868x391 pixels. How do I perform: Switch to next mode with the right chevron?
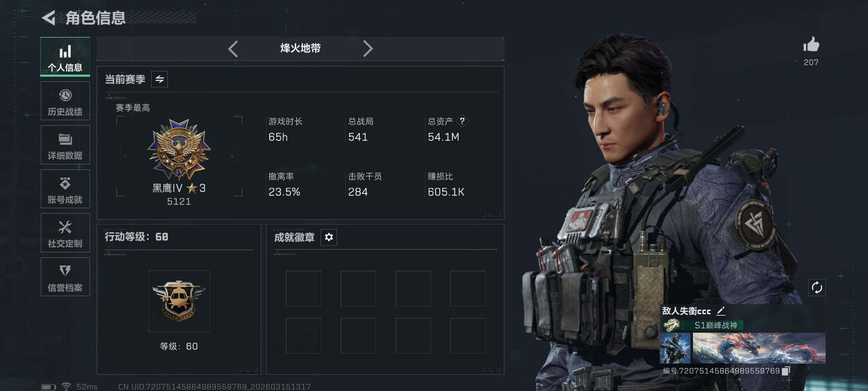coord(367,49)
